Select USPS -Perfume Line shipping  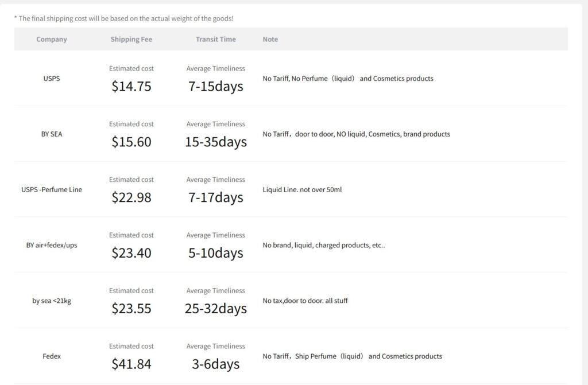(x=52, y=190)
